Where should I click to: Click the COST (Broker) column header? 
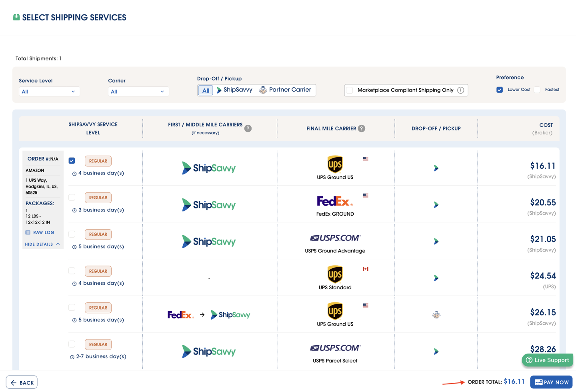[542, 129]
